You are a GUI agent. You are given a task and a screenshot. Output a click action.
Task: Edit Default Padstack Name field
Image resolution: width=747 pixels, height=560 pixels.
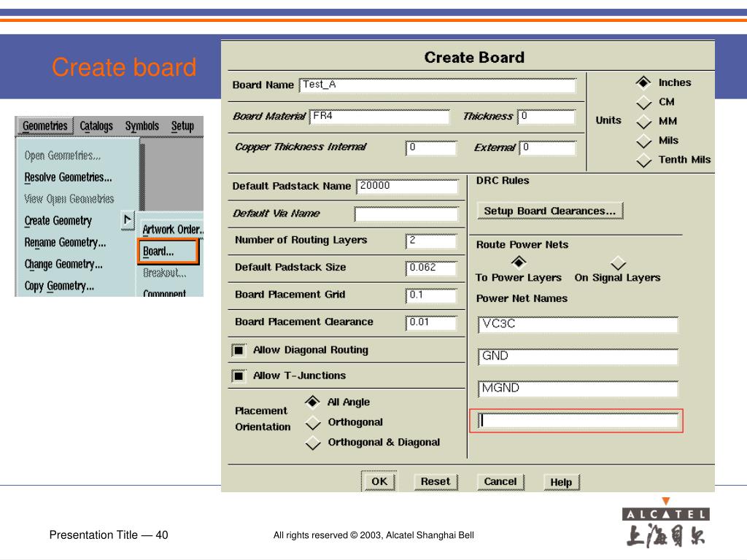pos(407,187)
